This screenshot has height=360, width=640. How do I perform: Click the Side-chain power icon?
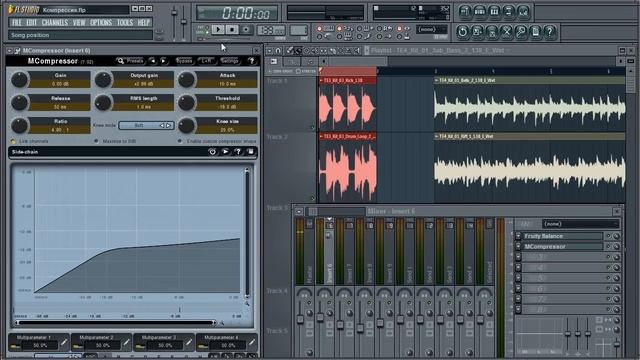click(212, 152)
